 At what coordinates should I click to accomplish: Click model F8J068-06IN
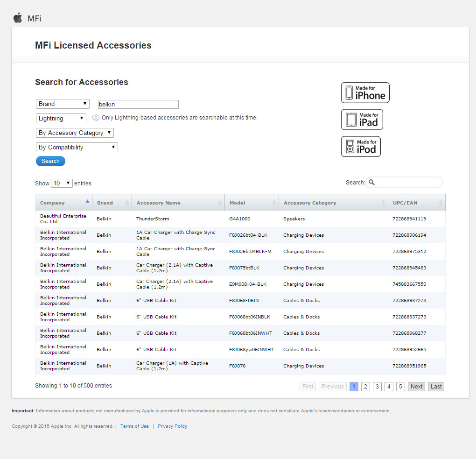(x=244, y=300)
